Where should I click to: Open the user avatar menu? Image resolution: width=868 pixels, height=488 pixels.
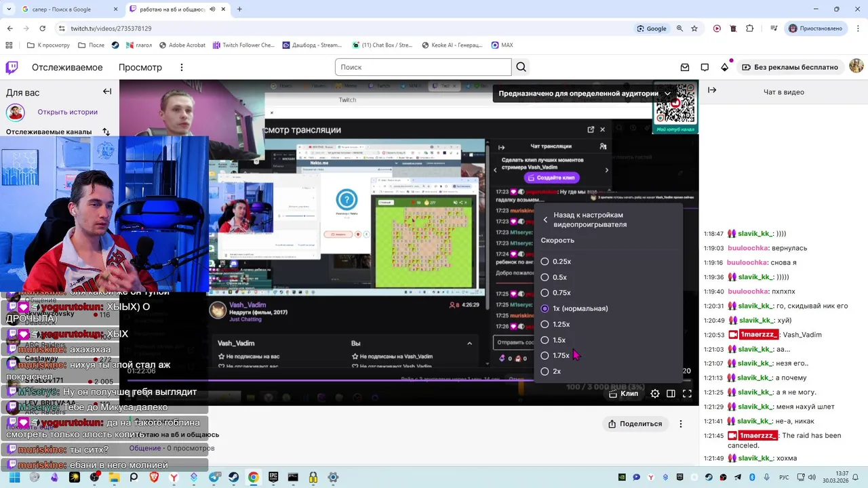click(856, 66)
